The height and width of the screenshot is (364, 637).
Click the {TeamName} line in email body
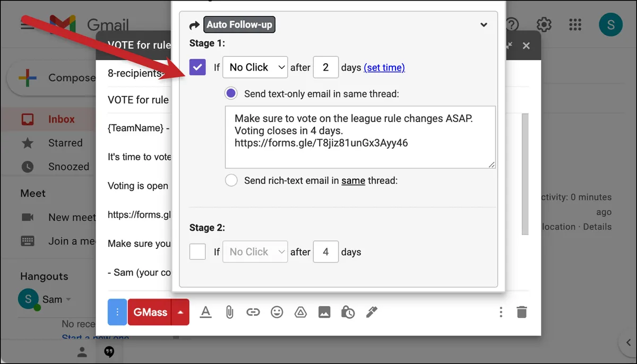coord(139,128)
